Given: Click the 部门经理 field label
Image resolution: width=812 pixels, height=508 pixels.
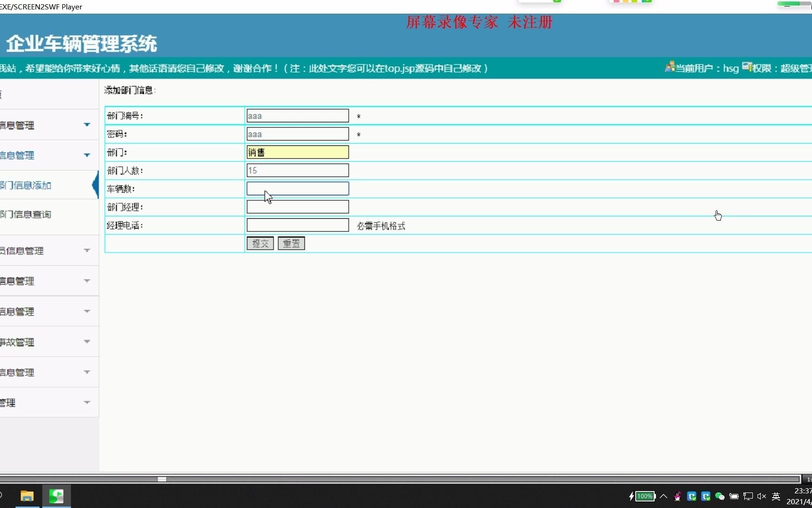Looking at the screenshot, I should coord(125,207).
